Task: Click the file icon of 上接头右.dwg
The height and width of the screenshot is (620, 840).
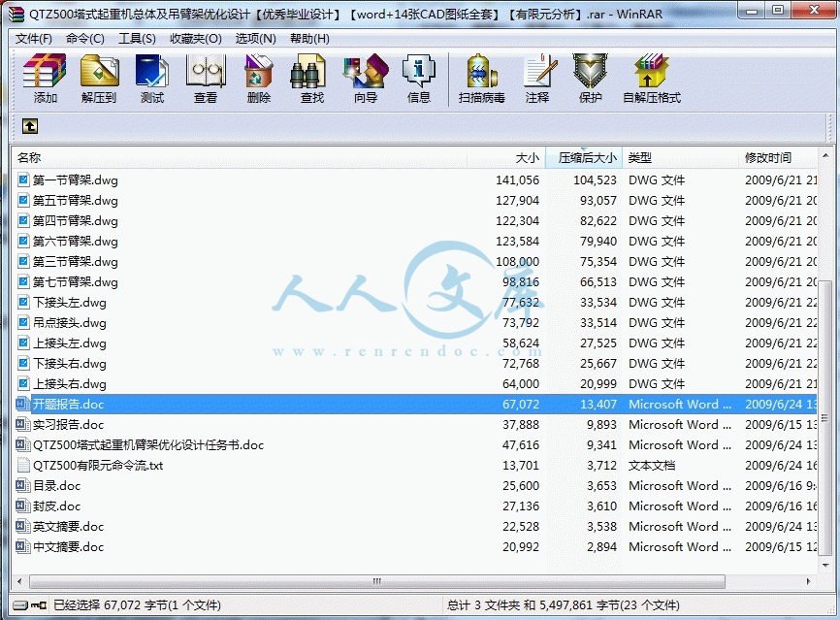Action: tap(23, 383)
